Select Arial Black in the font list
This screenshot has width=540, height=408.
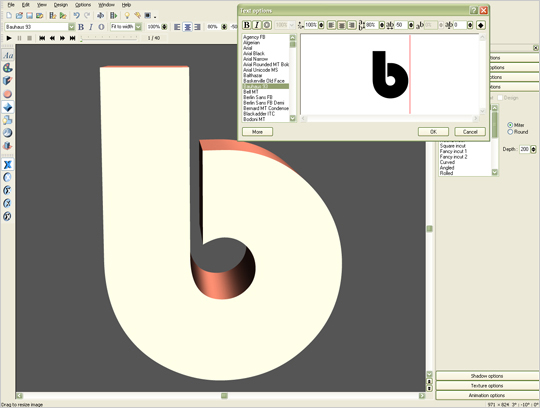tap(254, 53)
